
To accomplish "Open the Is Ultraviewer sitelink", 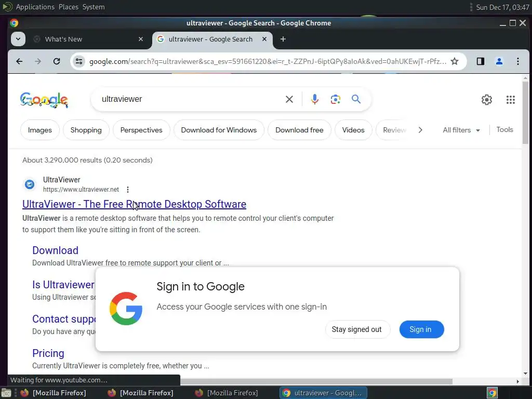I will point(63,285).
